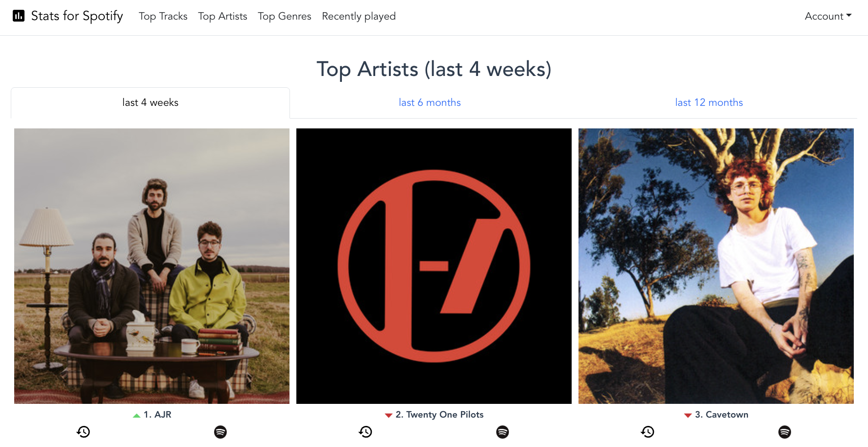Click the Stats for Spotify brand title
This screenshot has height=447, width=868.
(x=77, y=16)
